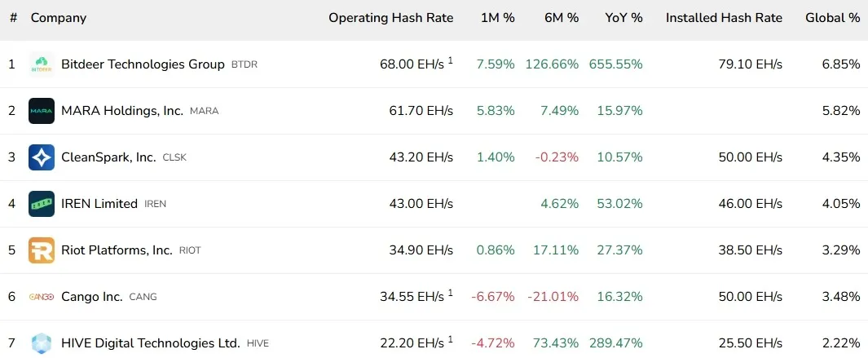Image resolution: width=868 pixels, height=358 pixels.
Task: Sort table by YoY % column
Action: click(623, 18)
